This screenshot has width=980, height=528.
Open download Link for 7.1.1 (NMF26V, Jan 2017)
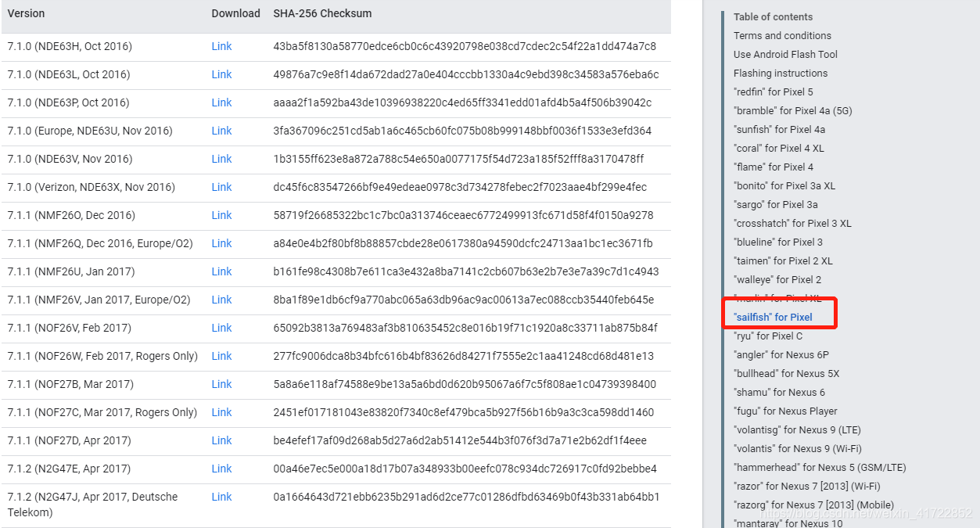[x=221, y=300]
